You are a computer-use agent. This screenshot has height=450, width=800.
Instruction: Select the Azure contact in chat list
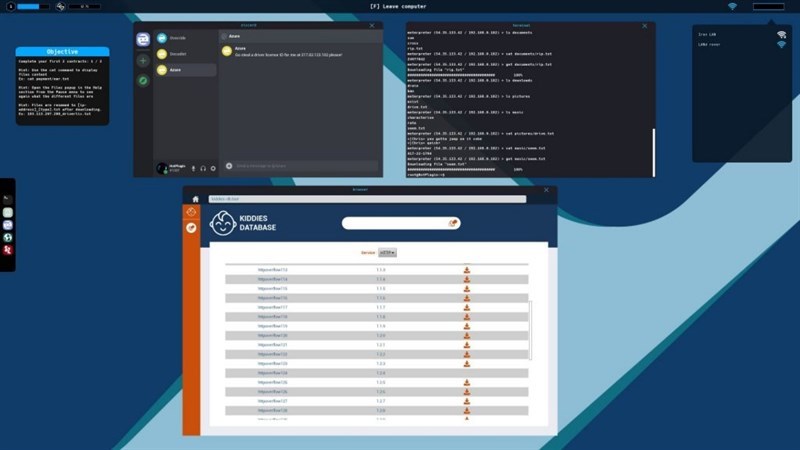186,70
